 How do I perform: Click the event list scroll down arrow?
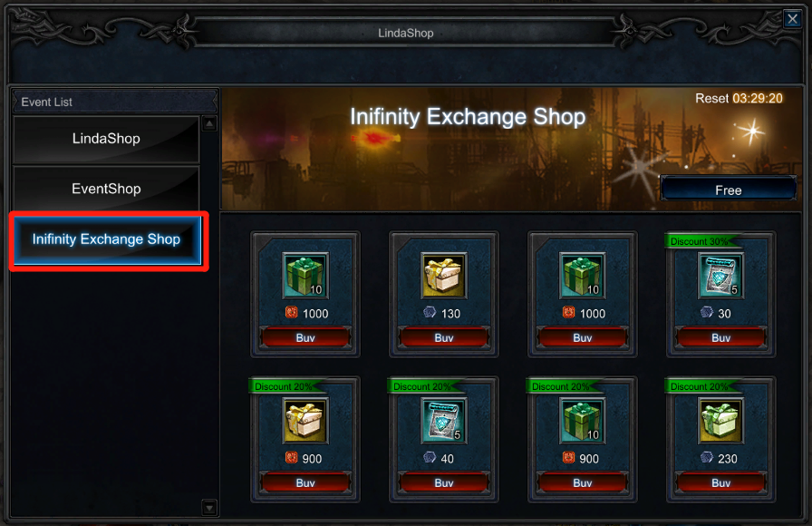pos(209,507)
